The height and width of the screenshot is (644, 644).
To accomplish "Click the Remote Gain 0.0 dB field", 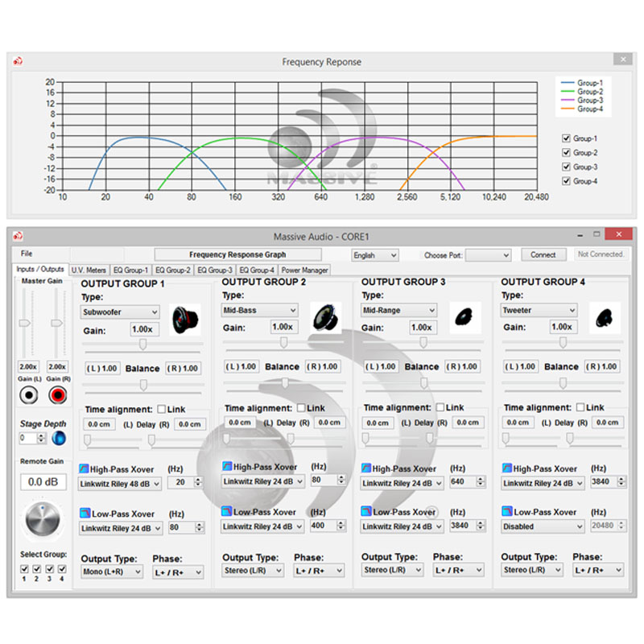I will tap(44, 481).
